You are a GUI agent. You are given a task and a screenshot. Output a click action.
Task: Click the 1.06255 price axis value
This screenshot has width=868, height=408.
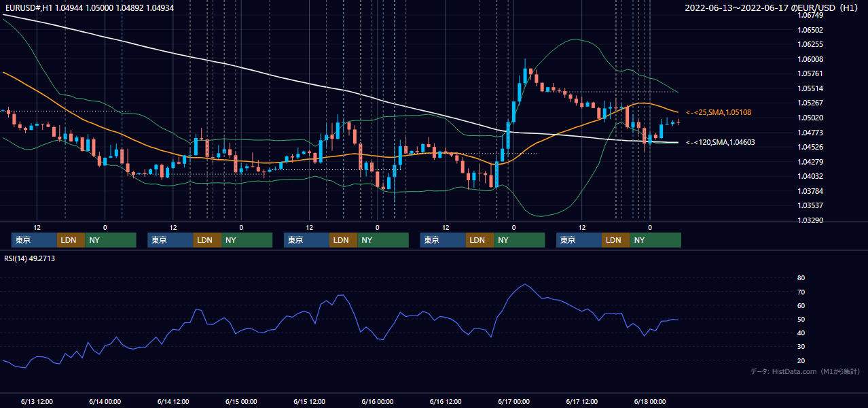[810, 44]
